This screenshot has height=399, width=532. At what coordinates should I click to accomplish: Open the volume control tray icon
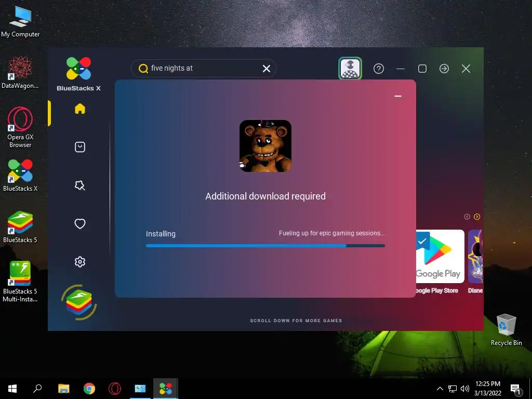pyautogui.click(x=465, y=389)
